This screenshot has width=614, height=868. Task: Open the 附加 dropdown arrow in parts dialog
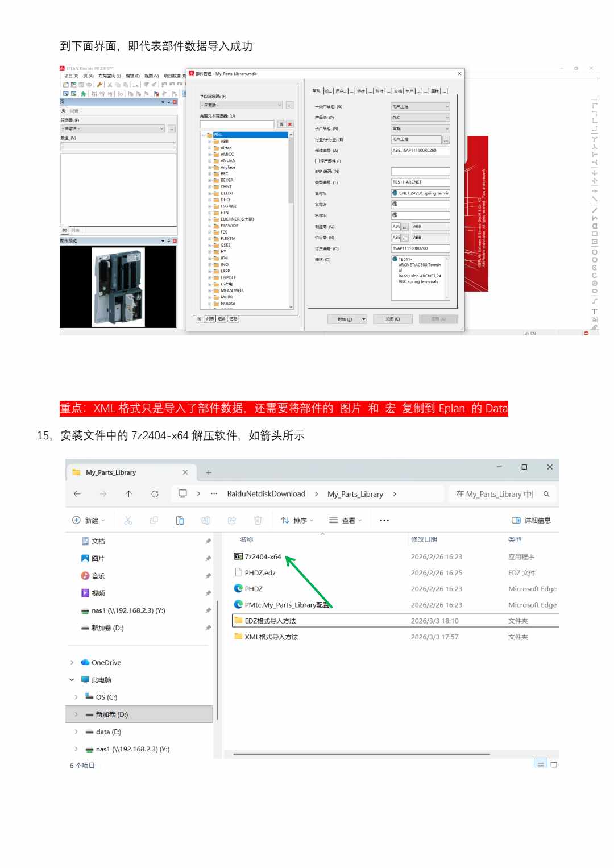tap(364, 319)
